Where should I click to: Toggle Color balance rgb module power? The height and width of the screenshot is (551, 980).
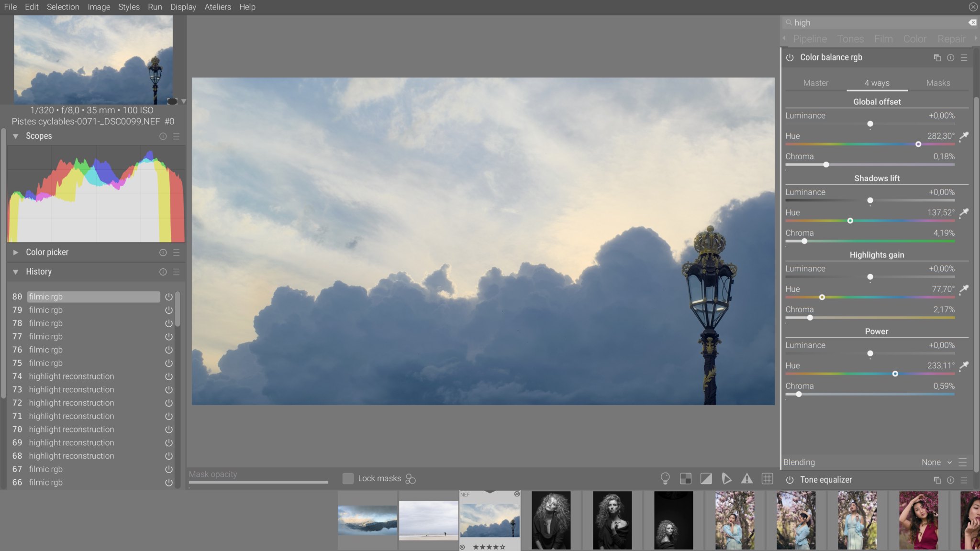pos(790,57)
